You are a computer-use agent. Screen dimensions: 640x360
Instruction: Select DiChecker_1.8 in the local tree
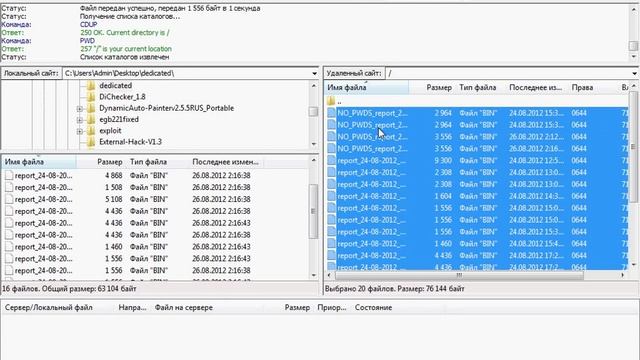[122, 97]
